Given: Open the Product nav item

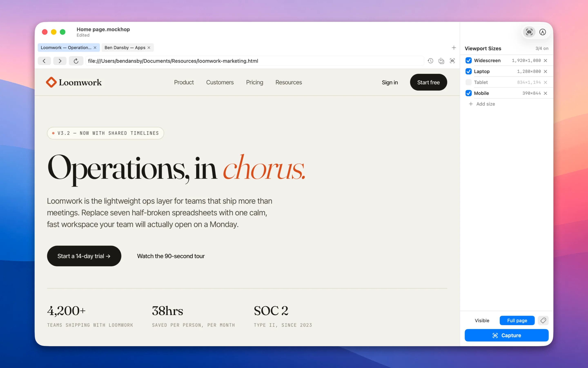Looking at the screenshot, I should [184, 83].
